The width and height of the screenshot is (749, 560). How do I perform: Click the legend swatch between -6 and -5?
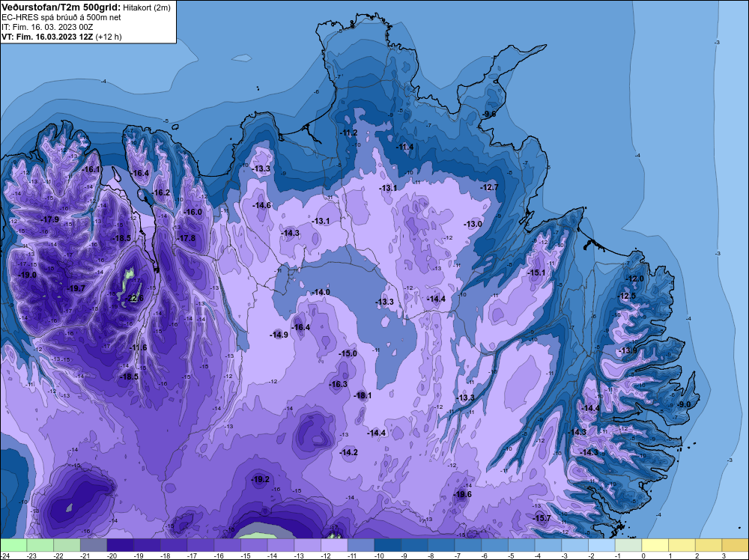[x=495, y=545]
